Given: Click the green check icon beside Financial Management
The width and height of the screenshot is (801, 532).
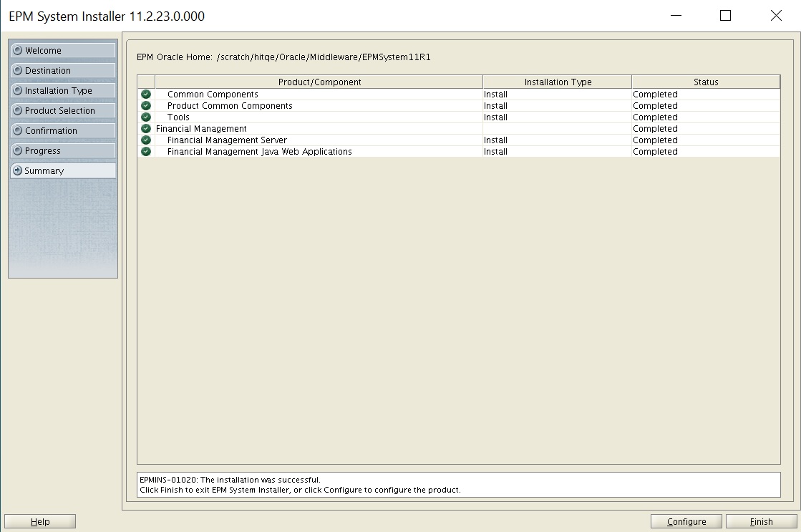Looking at the screenshot, I should [146, 128].
